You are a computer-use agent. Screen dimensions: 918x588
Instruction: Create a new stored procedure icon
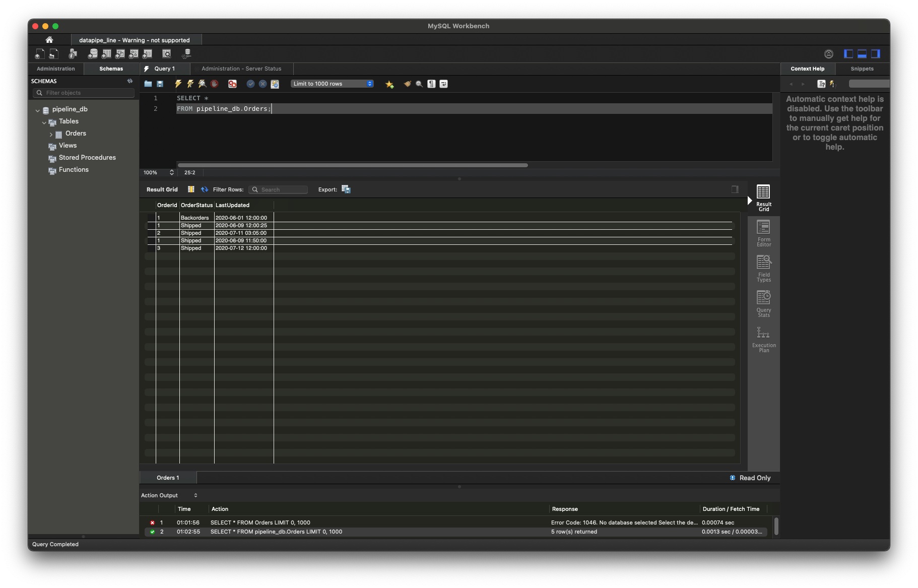134,53
